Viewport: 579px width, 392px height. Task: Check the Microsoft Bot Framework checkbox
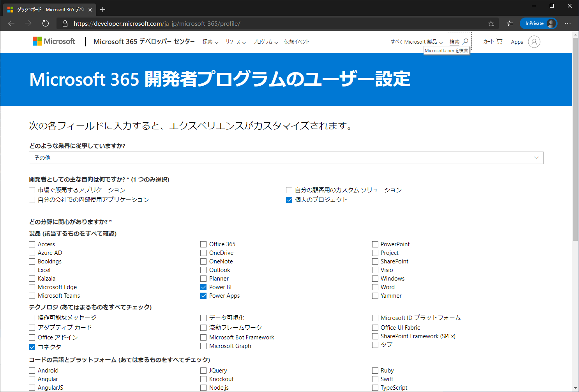pyautogui.click(x=203, y=337)
